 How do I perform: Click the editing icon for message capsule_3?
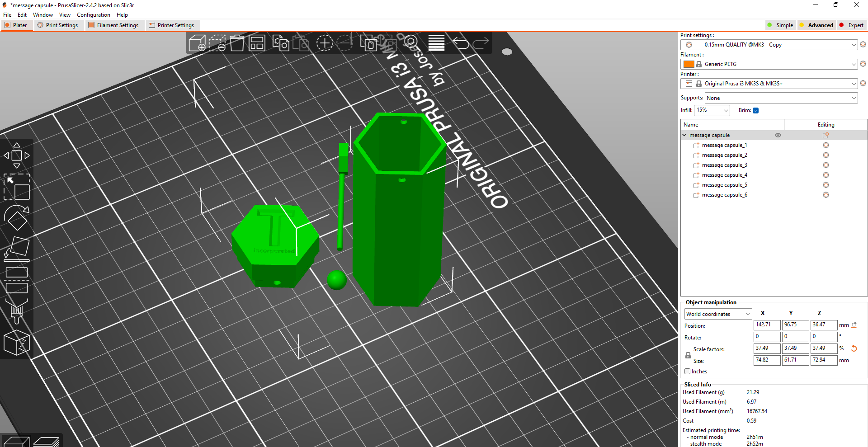[826, 165]
